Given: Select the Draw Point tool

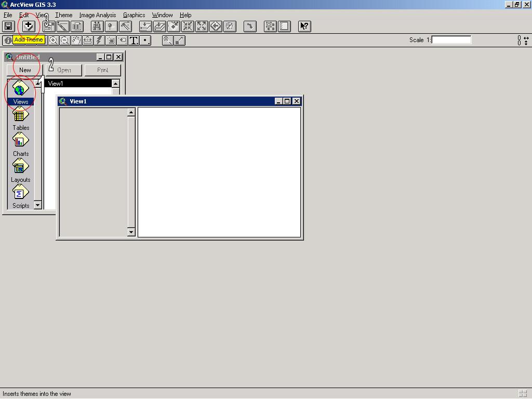Looking at the screenshot, I should click(145, 41).
